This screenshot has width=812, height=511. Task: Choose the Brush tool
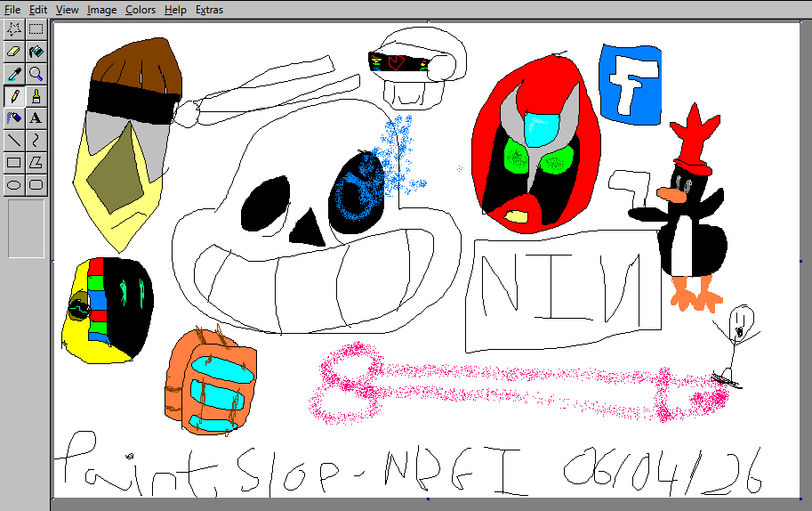pyautogui.click(x=36, y=96)
